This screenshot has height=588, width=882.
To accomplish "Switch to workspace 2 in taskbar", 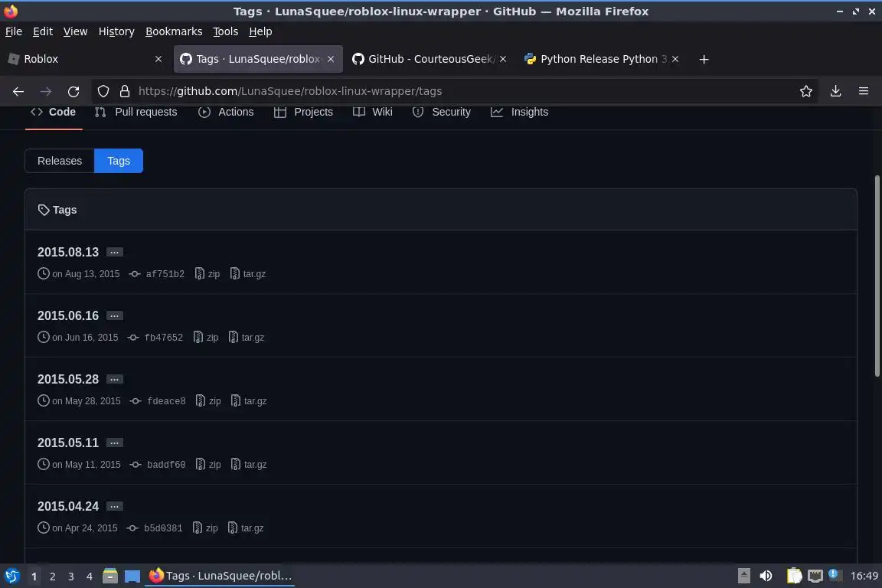I will [x=52, y=577].
